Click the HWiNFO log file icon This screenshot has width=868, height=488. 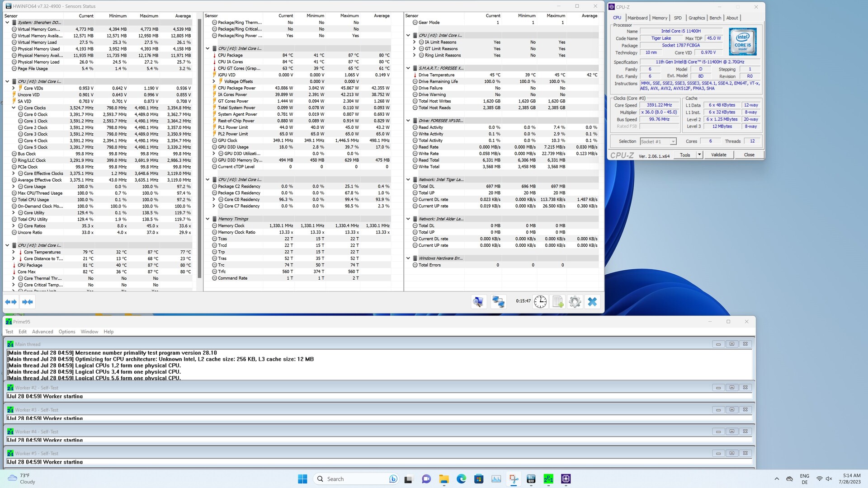click(558, 302)
